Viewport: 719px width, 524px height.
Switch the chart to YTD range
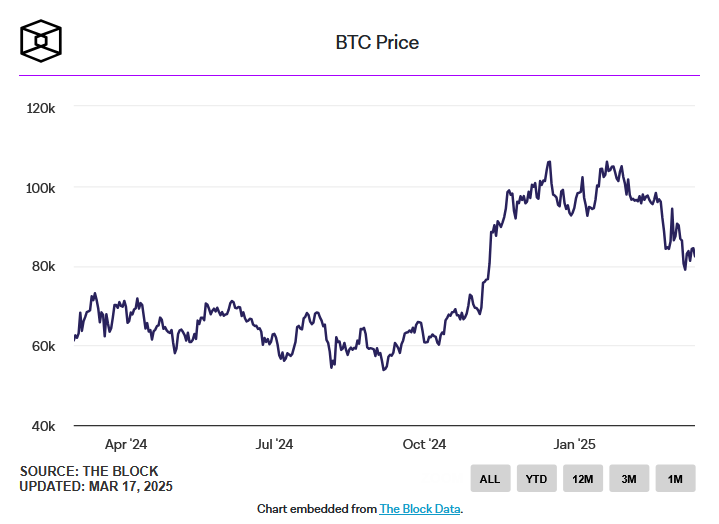click(536, 479)
